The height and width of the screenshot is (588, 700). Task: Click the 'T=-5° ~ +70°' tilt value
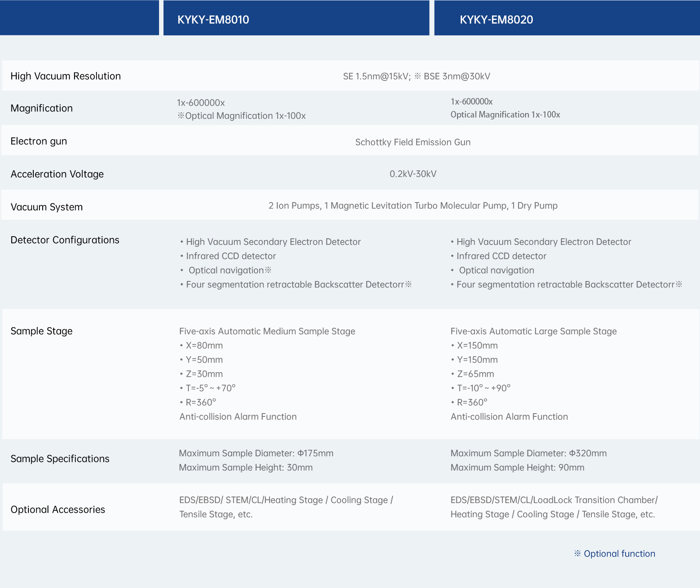[208, 388]
